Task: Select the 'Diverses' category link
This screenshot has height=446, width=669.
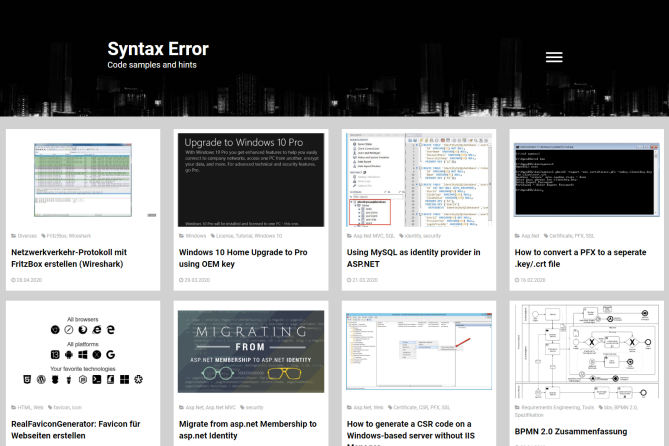Action: [27, 236]
